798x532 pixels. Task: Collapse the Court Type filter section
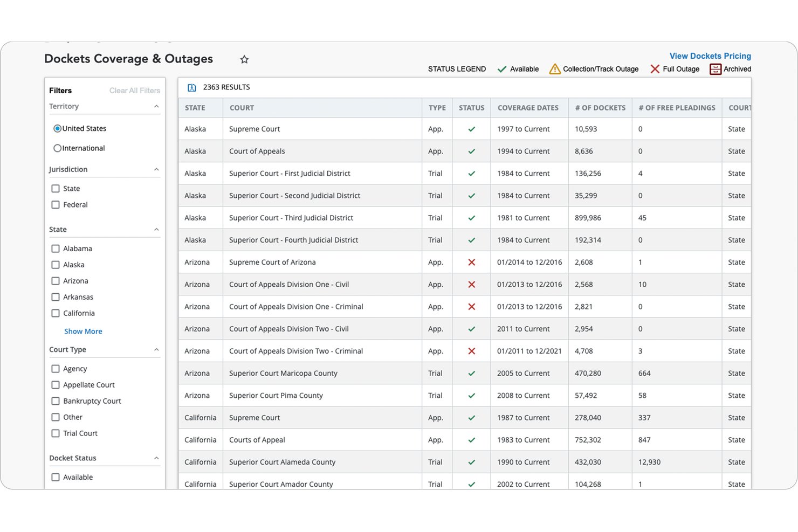click(156, 349)
